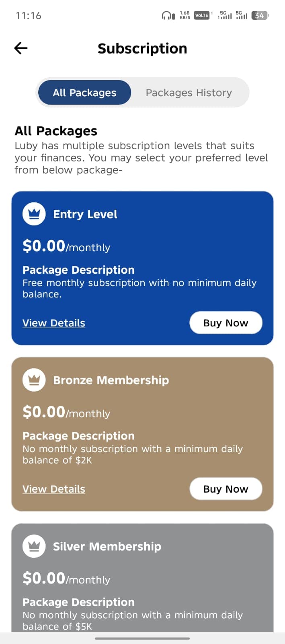Tap the gesture navigation bar at the bottom
The width and height of the screenshot is (285, 644).
142,638
